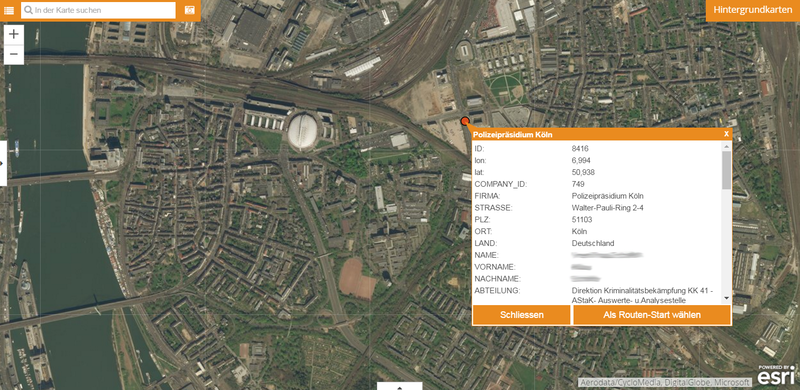Click the magnifier icon in search box

tap(29, 10)
